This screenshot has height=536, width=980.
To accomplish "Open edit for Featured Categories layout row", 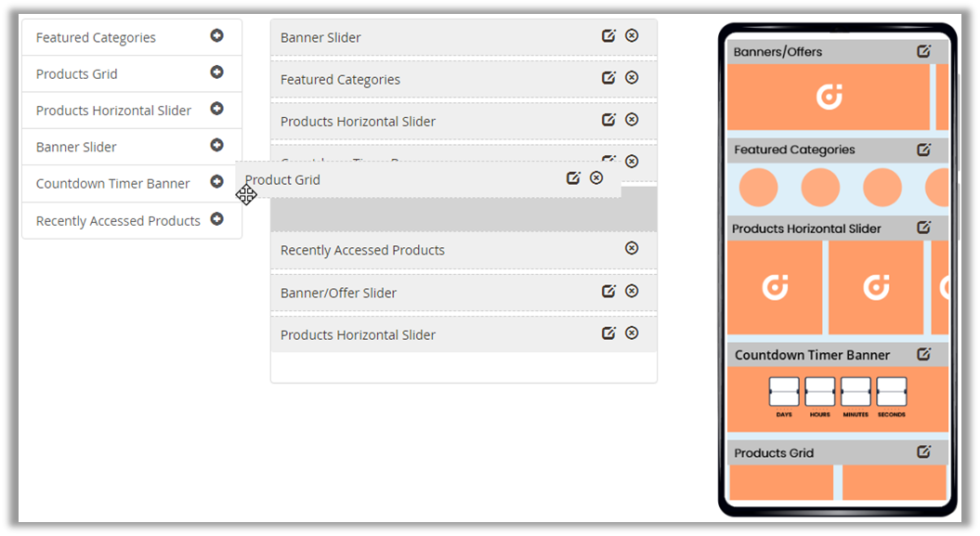I will [608, 78].
